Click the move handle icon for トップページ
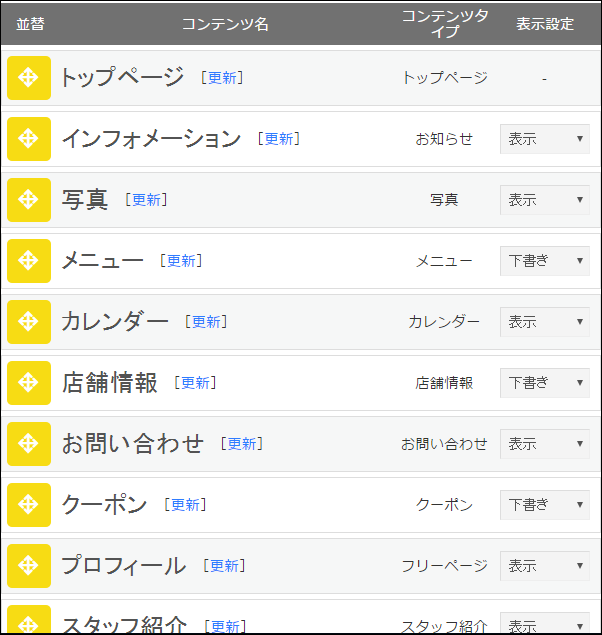602x635 pixels. 28,78
